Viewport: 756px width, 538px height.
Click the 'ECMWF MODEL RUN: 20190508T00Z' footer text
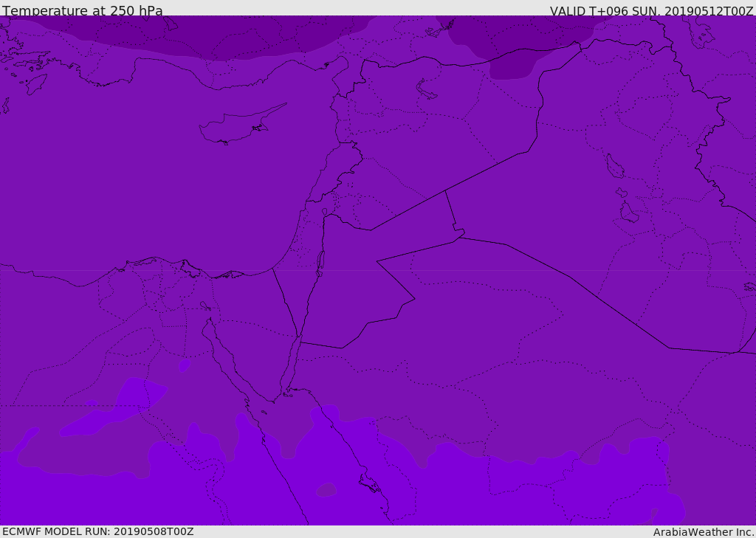(98, 531)
